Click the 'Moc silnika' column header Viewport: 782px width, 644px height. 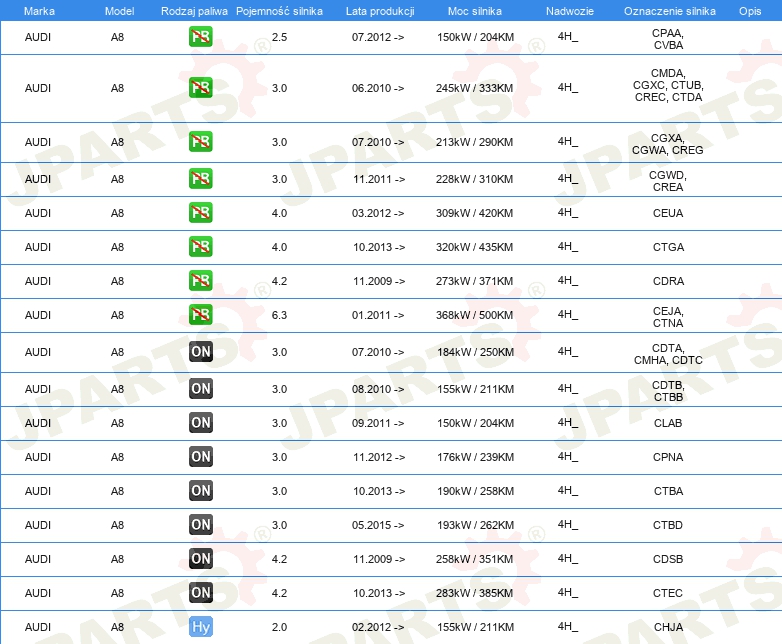pos(475,10)
